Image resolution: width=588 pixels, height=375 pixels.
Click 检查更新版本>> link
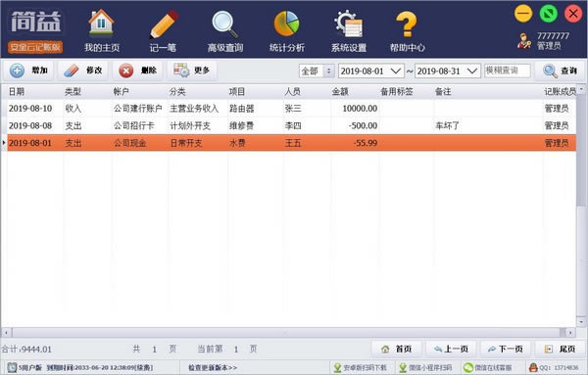213,368
